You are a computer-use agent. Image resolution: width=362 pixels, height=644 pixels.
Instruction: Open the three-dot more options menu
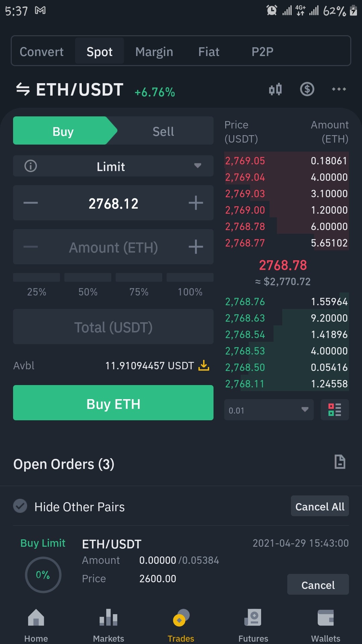point(339,89)
